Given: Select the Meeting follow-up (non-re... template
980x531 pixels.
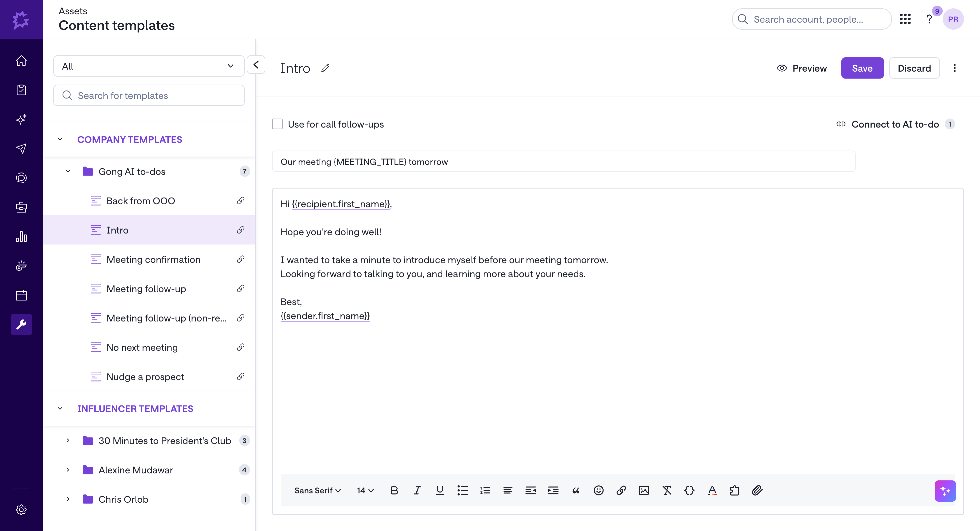Looking at the screenshot, I should (149, 318).
